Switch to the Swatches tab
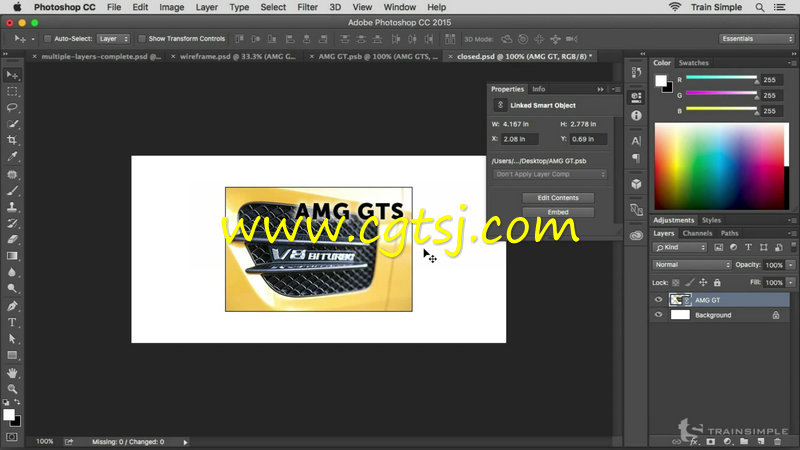 click(693, 63)
